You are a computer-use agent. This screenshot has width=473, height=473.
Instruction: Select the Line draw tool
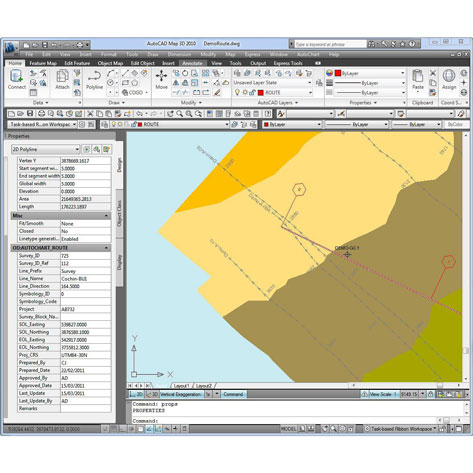click(125, 73)
